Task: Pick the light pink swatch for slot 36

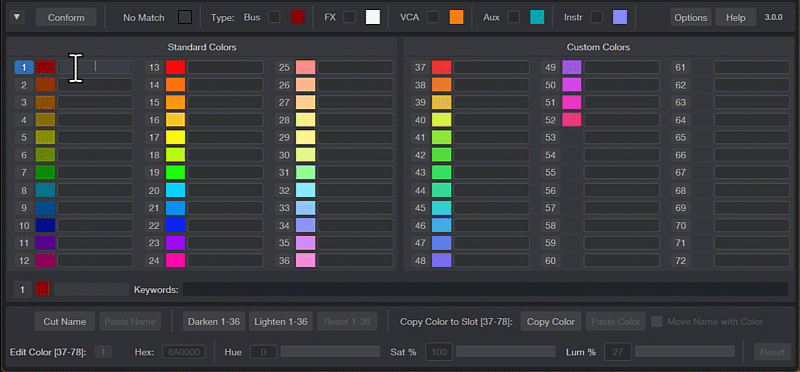Action: (306, 261)
